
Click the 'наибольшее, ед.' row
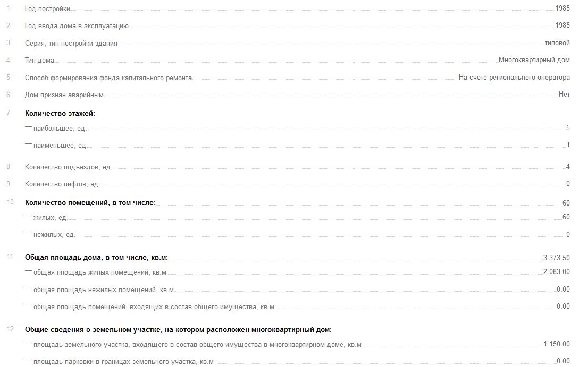click(x=297, y=129)
